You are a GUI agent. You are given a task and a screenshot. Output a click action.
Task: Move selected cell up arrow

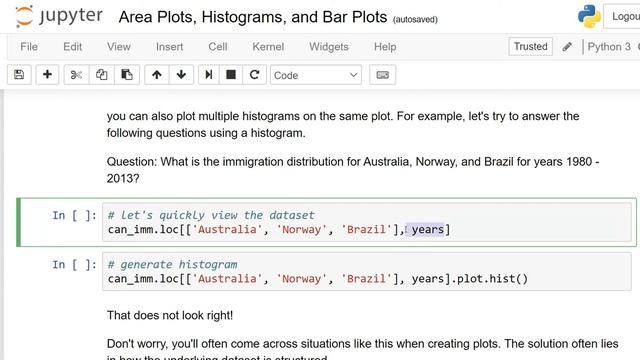point(157,75)
